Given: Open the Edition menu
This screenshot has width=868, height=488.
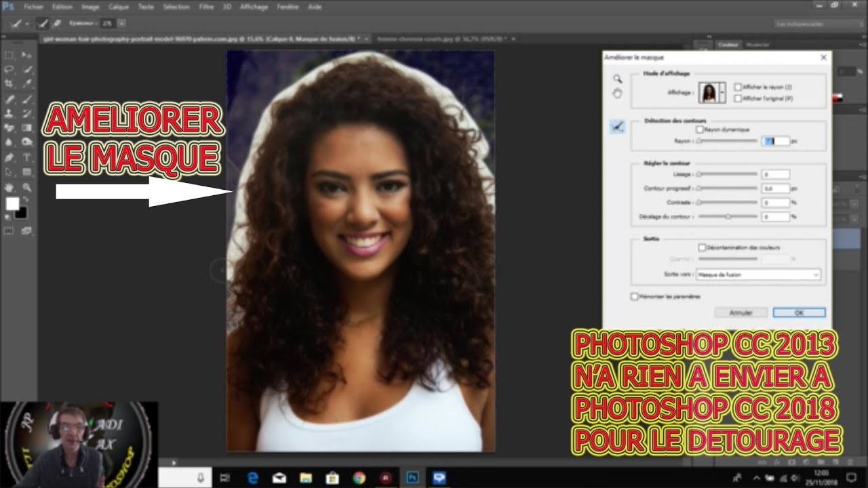Looking at the screenshot, I should coord(62,6).
